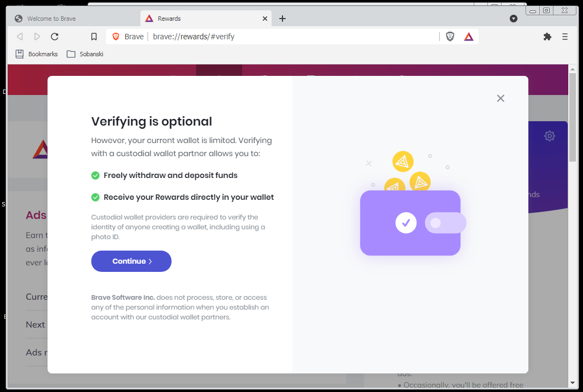
Task: Expand the tab search dropdown arrow
Action: click(514, 19)
